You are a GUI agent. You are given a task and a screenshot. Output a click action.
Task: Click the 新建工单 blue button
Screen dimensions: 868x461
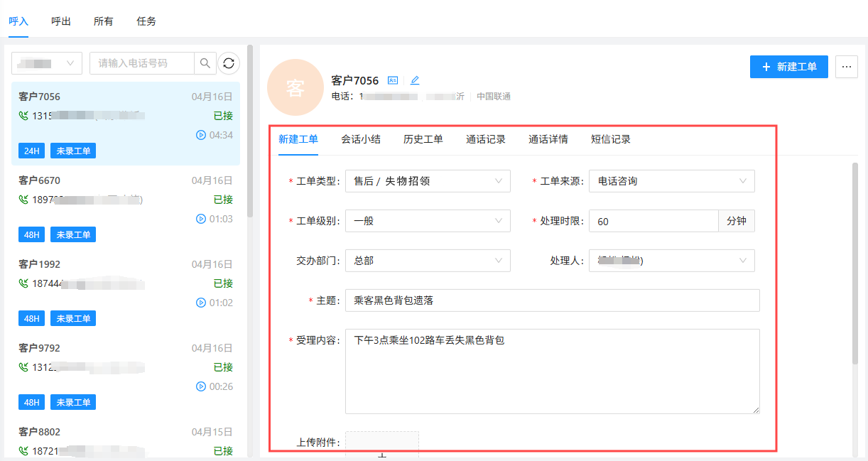click(788, 67)
